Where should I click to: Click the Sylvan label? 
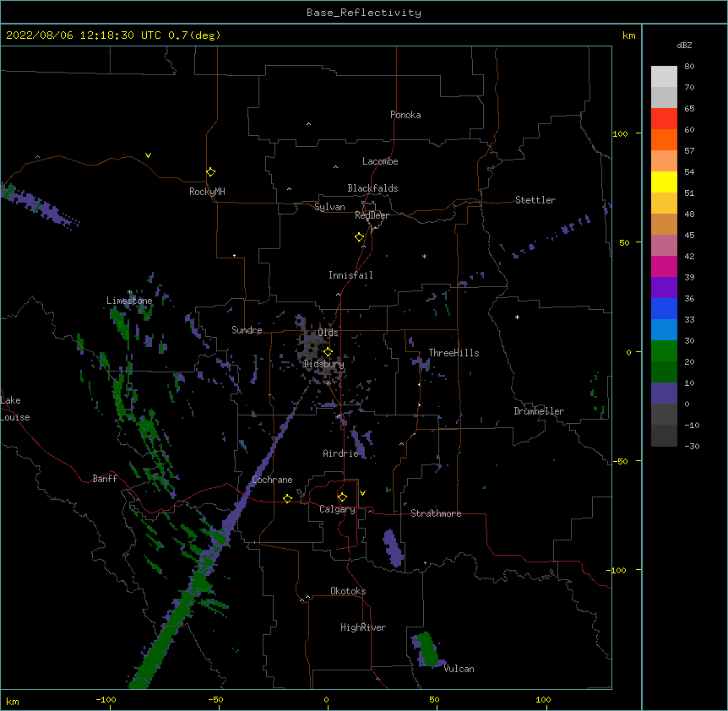329,207
